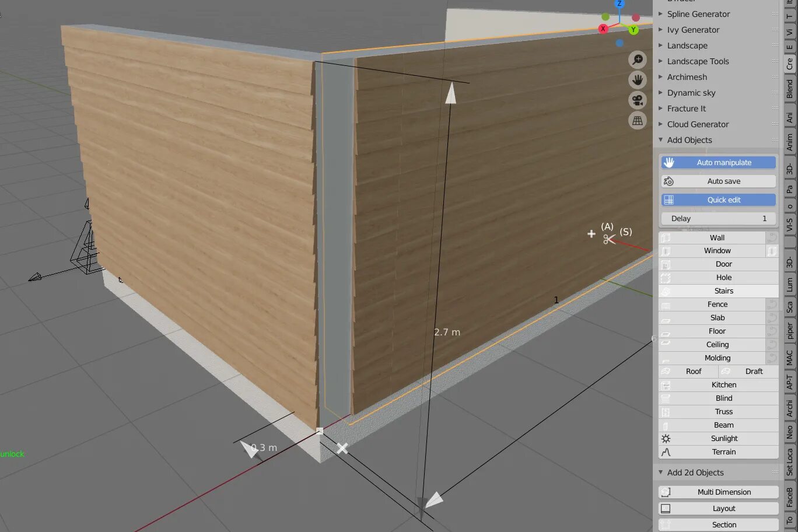Image resolution: width=798 pixels, height=532 pixels.
Task: Switch to the Lum sidebar tab
Action: (790, 285)
